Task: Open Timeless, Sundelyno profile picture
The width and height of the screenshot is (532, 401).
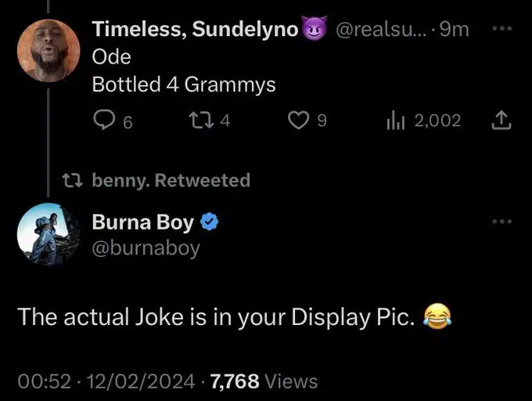Action: pos(49,49)
